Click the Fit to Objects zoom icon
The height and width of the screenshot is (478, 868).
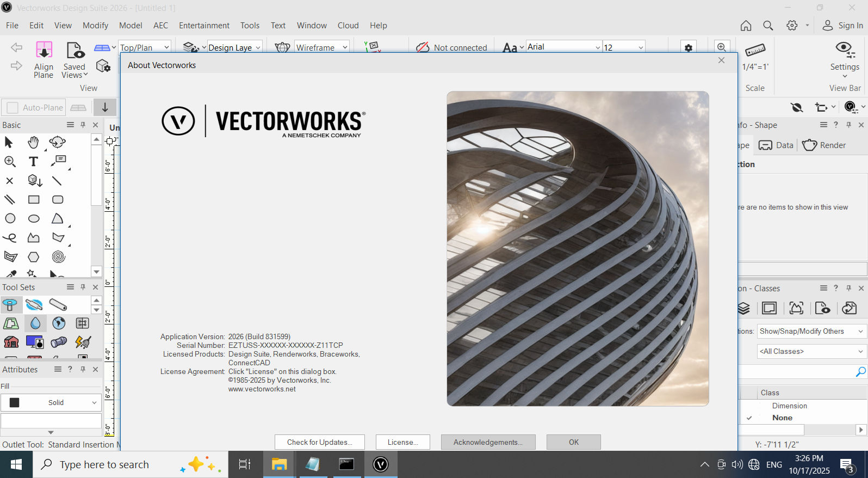click(721, 47)
